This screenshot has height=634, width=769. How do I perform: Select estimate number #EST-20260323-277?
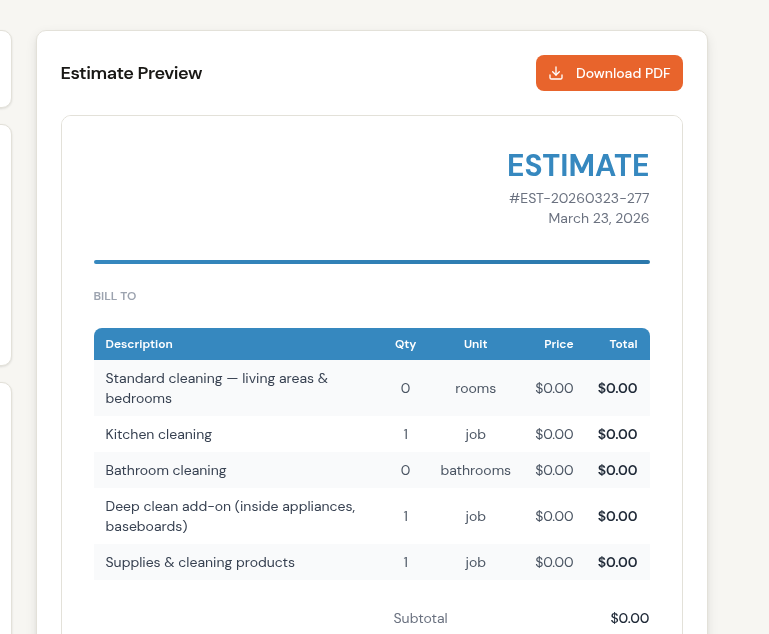(579, 198)
